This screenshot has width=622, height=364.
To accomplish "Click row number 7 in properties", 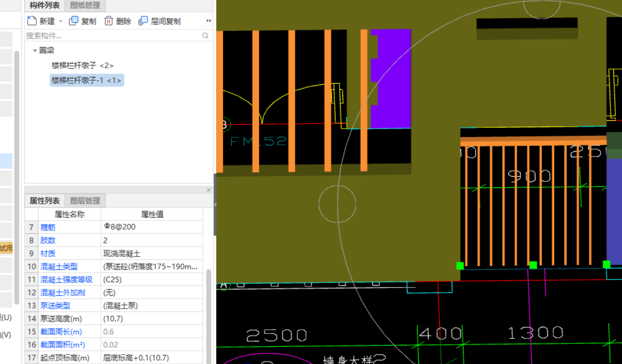I will [31, 227].
